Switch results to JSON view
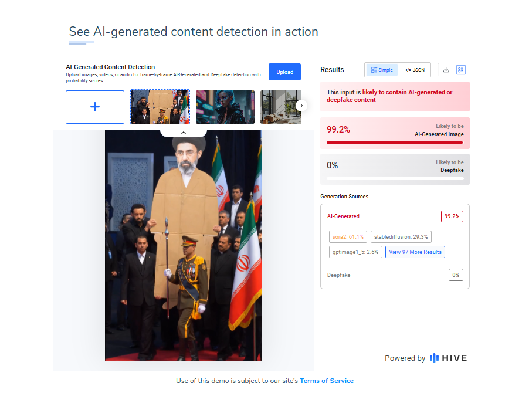 click(415, 70)
